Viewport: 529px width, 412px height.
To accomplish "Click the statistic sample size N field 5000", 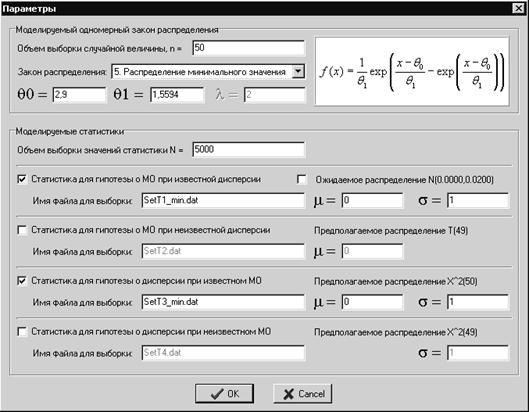I will click(x=249, y=149).
